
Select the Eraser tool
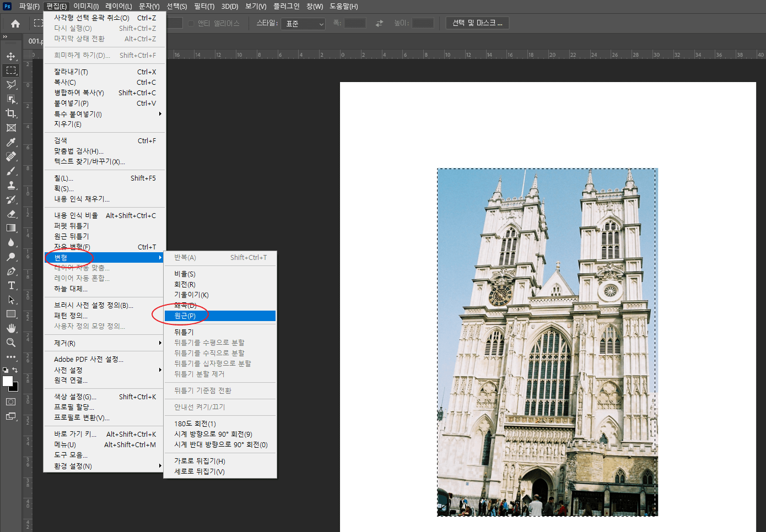pyautogui.click(x=11, y=214)
